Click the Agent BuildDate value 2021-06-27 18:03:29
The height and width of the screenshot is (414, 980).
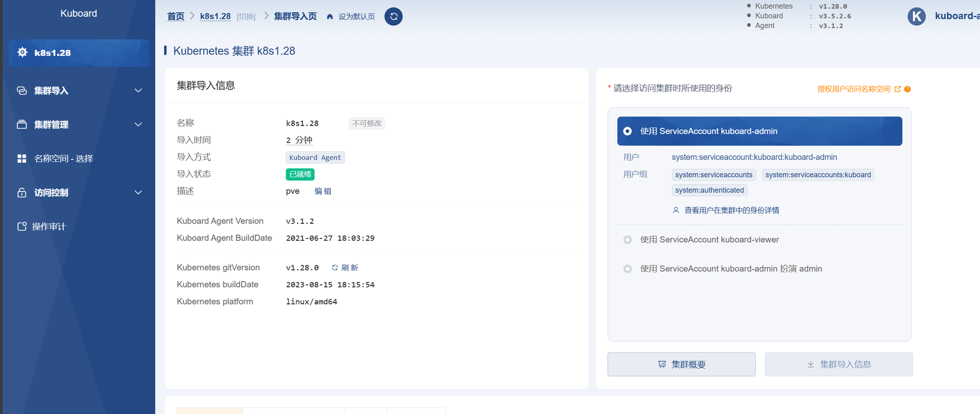(x=330, y=238)
